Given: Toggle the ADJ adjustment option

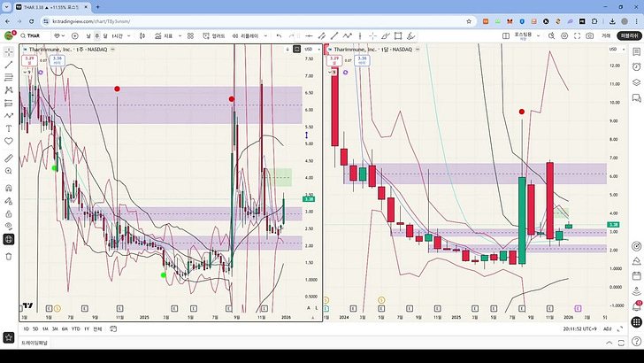Looking at the screenshot, I should click(608, 328).
